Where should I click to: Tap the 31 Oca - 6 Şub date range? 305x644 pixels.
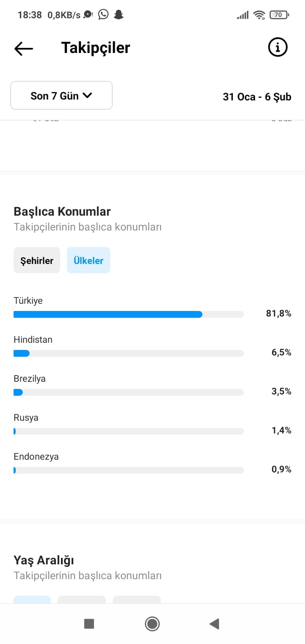tap(257, 97)
